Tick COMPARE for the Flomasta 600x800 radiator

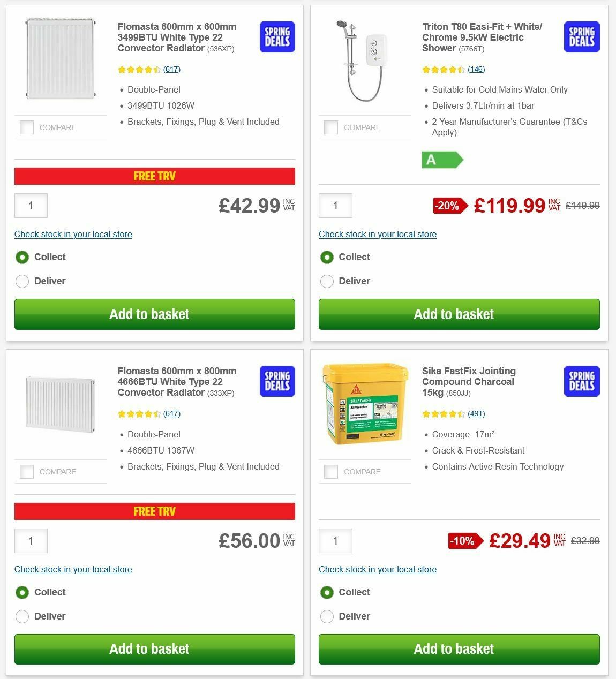26,472
